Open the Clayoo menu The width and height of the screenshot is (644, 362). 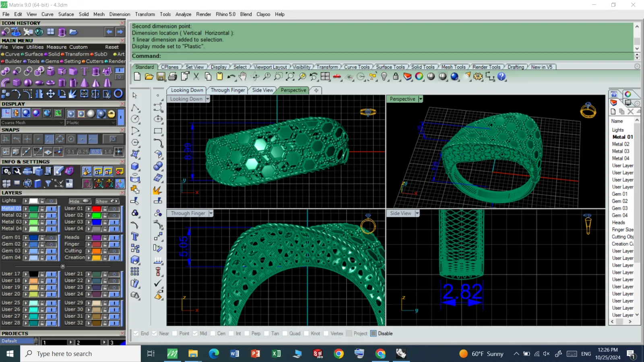click(x=263, y=14)
